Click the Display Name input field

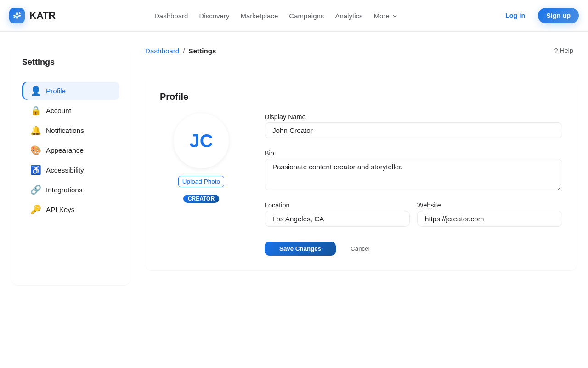point(413,131)
